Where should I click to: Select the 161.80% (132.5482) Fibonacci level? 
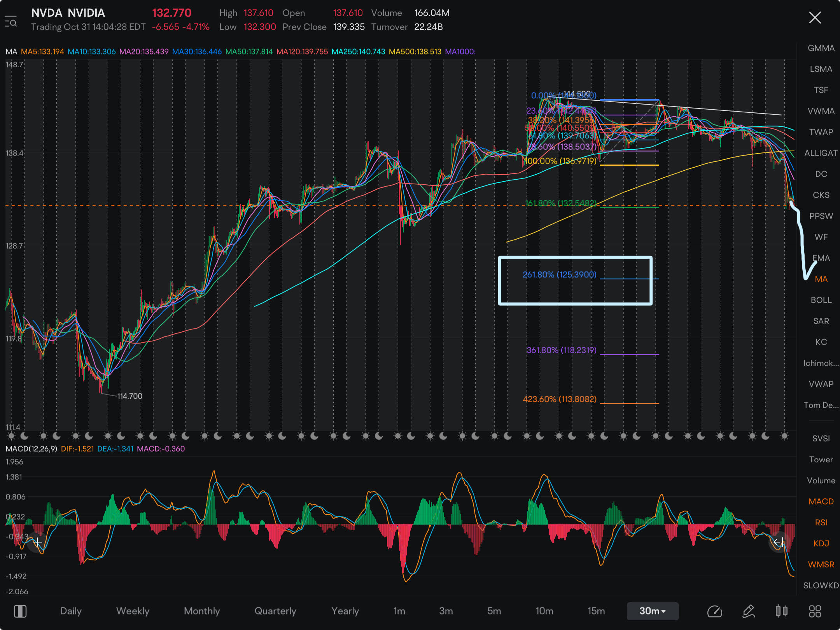[561, 203]
